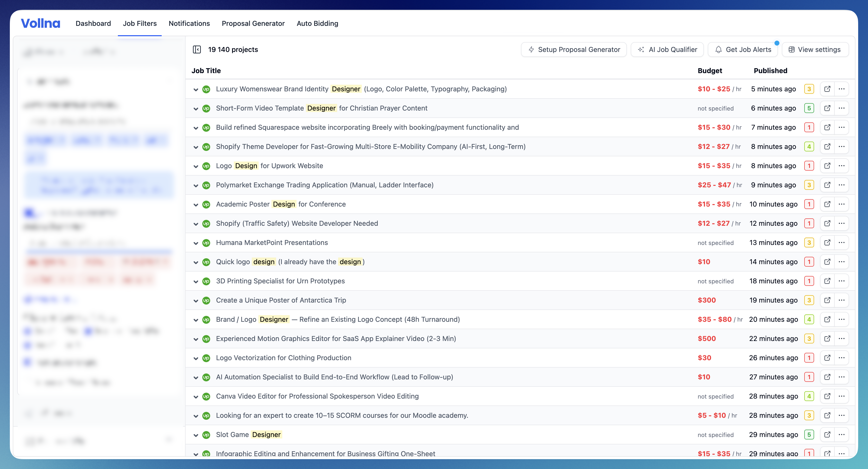Open the Logo Design for Upwork Website job
Screen dimensions: 868x469
tap(269, 165)
